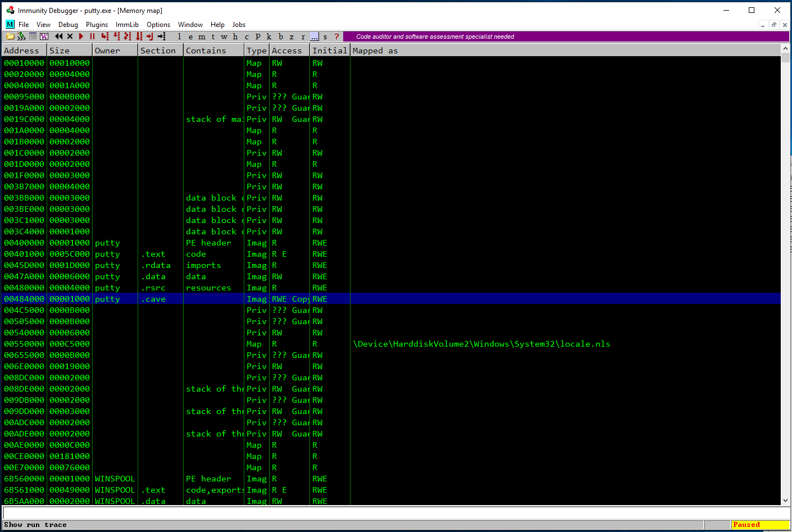Open the File menu
Image resolution: width=792 pixels, height=532 pixels.
(x=24, y=25)
